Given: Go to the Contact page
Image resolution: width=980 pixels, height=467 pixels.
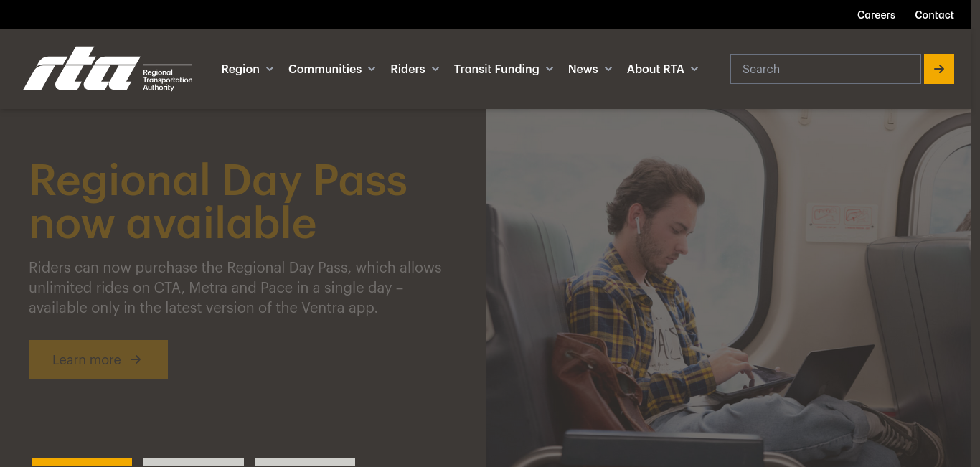Looking at the screenshot, I should pos(934,15).
